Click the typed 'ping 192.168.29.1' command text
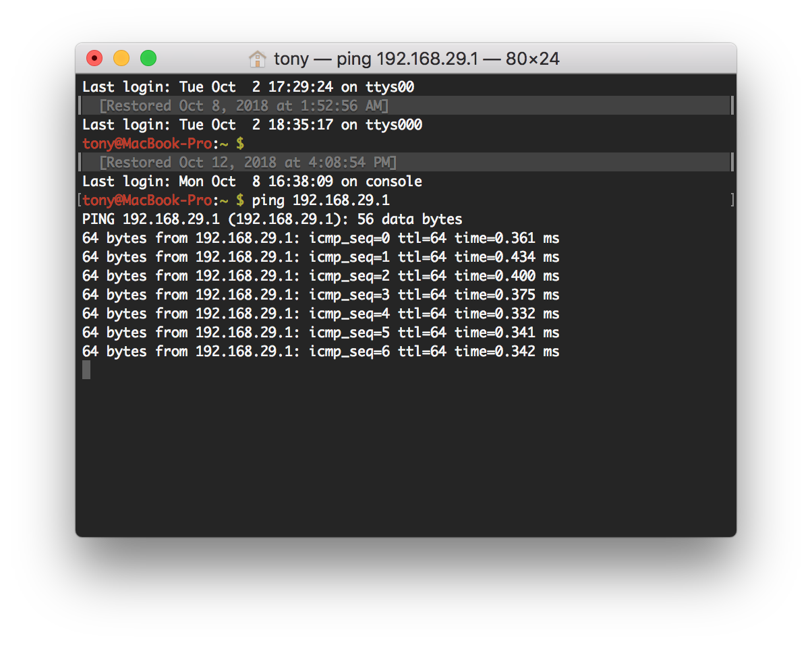 (320, 200)
